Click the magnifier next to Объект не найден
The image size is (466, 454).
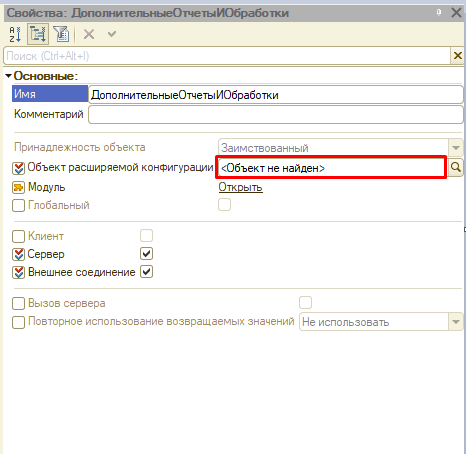point(455,167)
